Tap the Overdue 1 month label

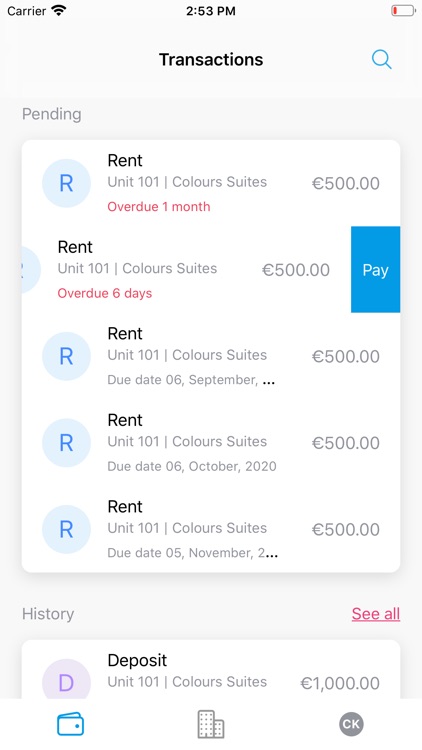[159, 207]
